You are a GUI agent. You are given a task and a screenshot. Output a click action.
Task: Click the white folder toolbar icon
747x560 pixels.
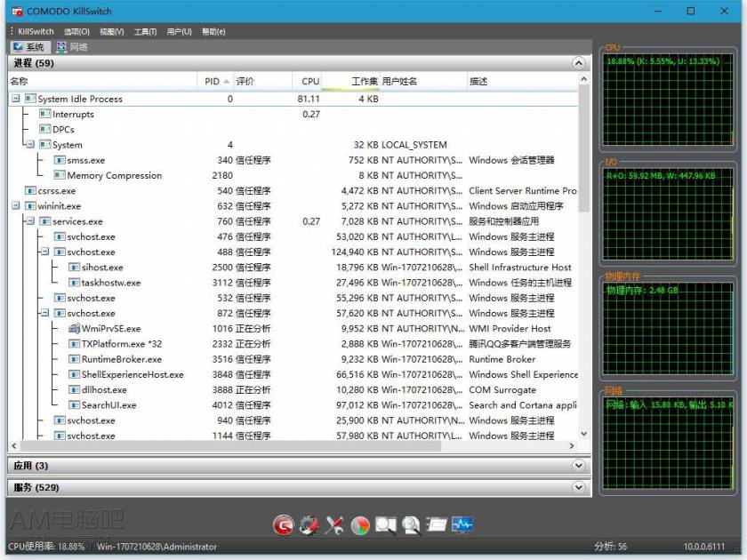(437, 525)
